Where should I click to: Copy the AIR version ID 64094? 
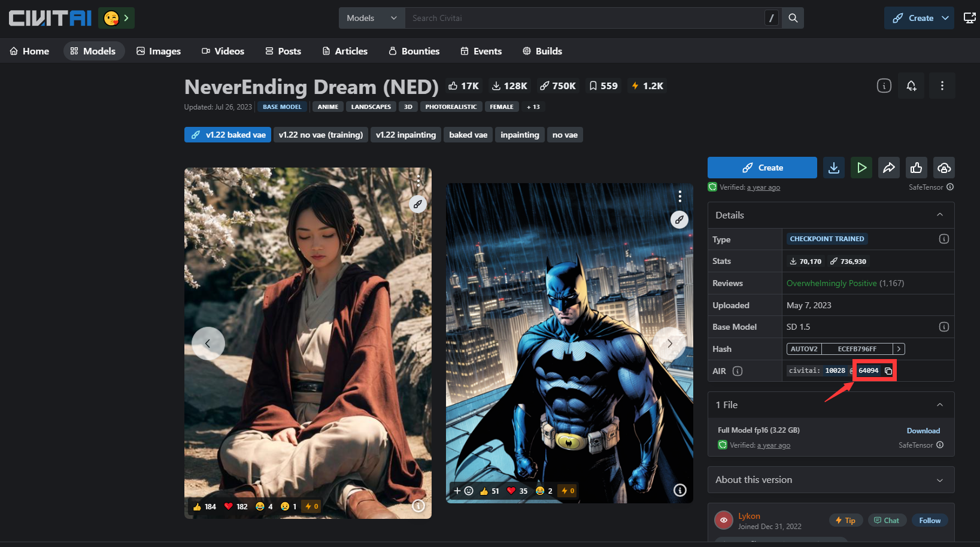click(888, 371)
